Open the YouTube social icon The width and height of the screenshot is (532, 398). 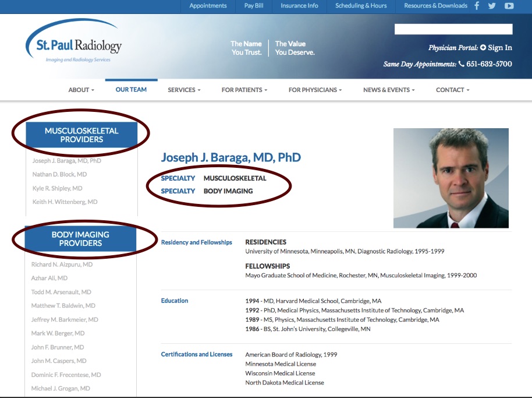[509, 6]
